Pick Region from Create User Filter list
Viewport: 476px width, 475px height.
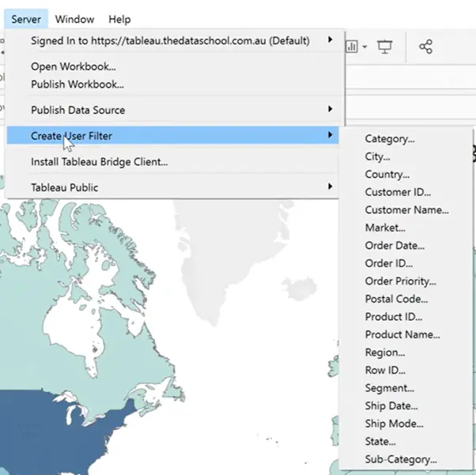click(x=384, y=352)
